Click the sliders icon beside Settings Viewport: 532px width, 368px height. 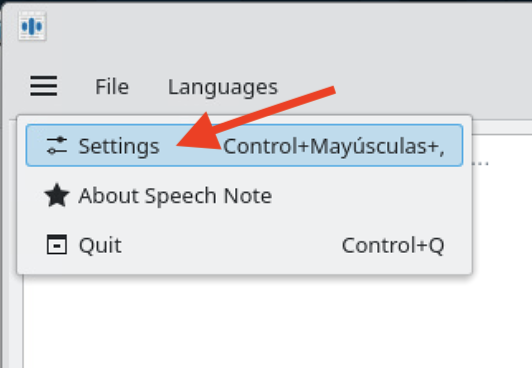pyautogui.click(x=57, y=146)
